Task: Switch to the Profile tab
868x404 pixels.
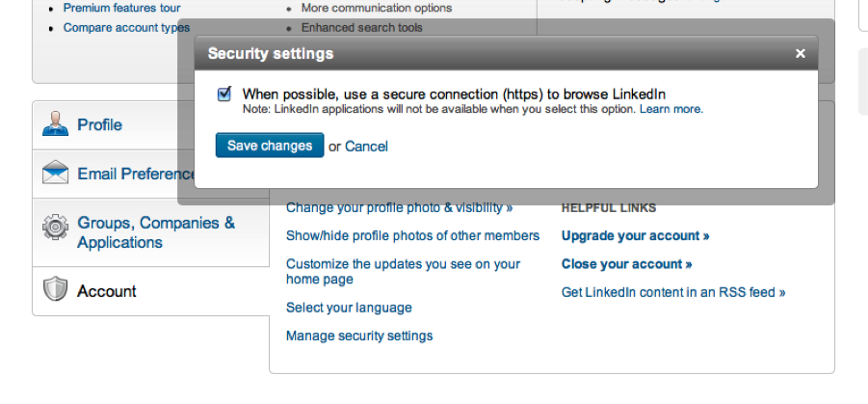Action: [99, 124]
